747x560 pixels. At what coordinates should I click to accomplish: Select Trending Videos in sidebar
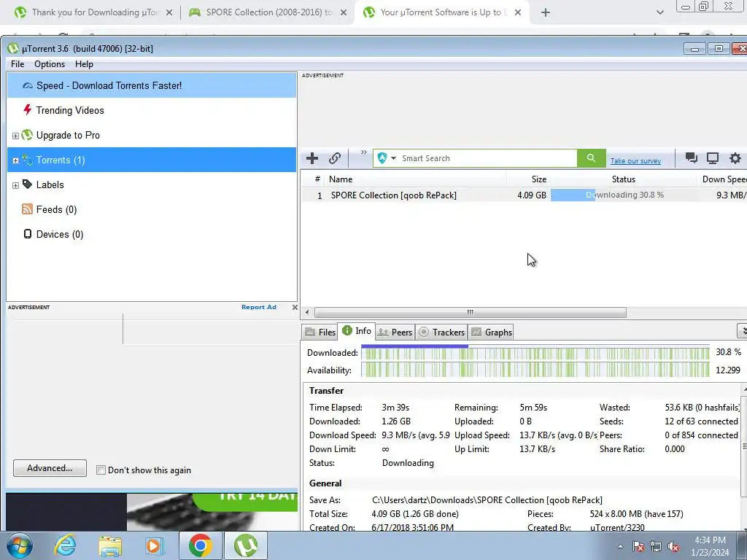[152, 111]
